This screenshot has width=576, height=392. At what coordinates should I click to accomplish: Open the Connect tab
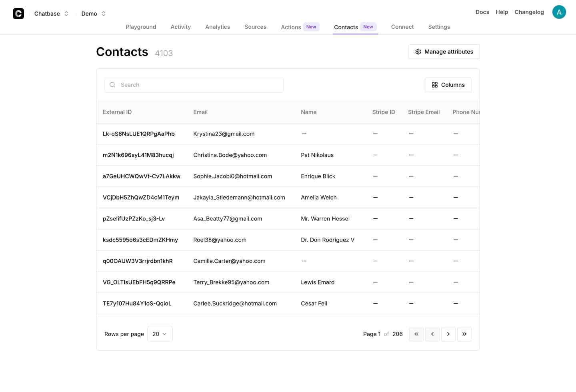click(x=402, y=27)
